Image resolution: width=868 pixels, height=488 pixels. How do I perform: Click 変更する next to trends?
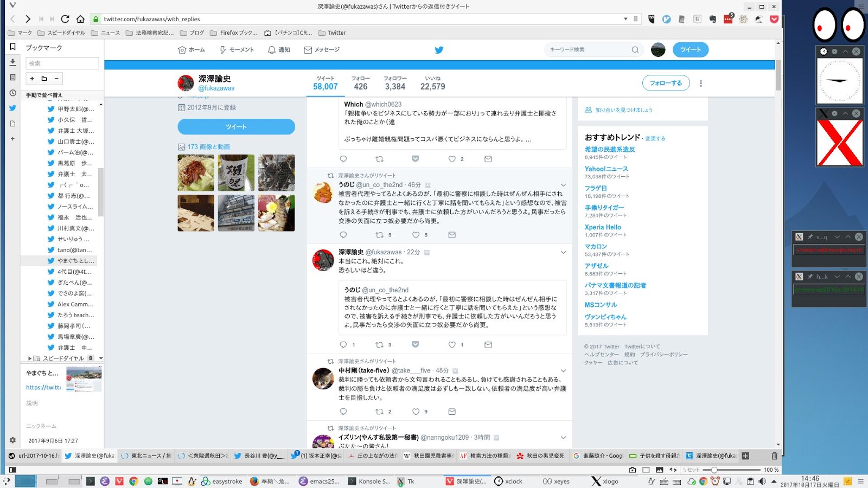655,139
